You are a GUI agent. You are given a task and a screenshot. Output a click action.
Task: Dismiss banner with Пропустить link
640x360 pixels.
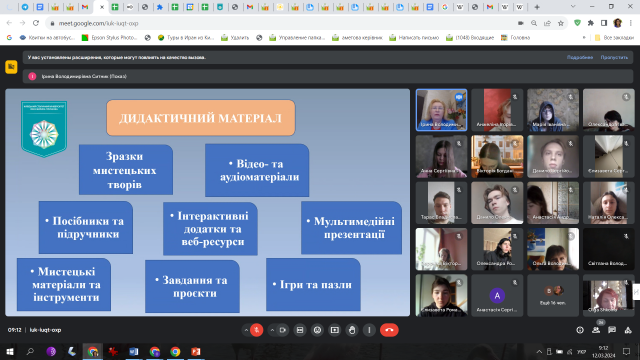[x=614, y=58]
